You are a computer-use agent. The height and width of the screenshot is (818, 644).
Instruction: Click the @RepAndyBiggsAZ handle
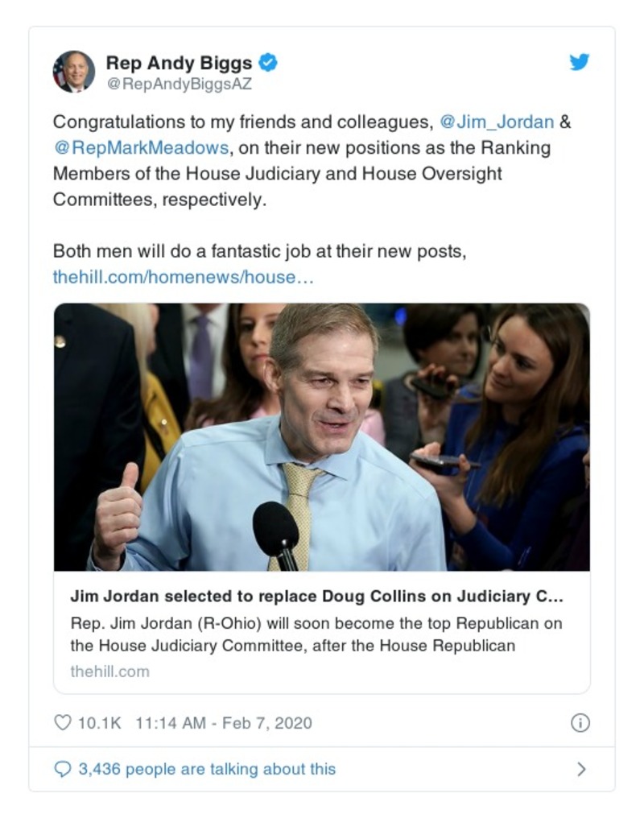[179, 84]
